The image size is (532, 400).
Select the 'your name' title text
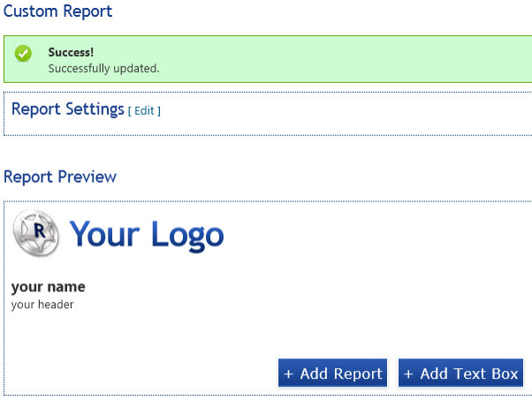[48, 287]
